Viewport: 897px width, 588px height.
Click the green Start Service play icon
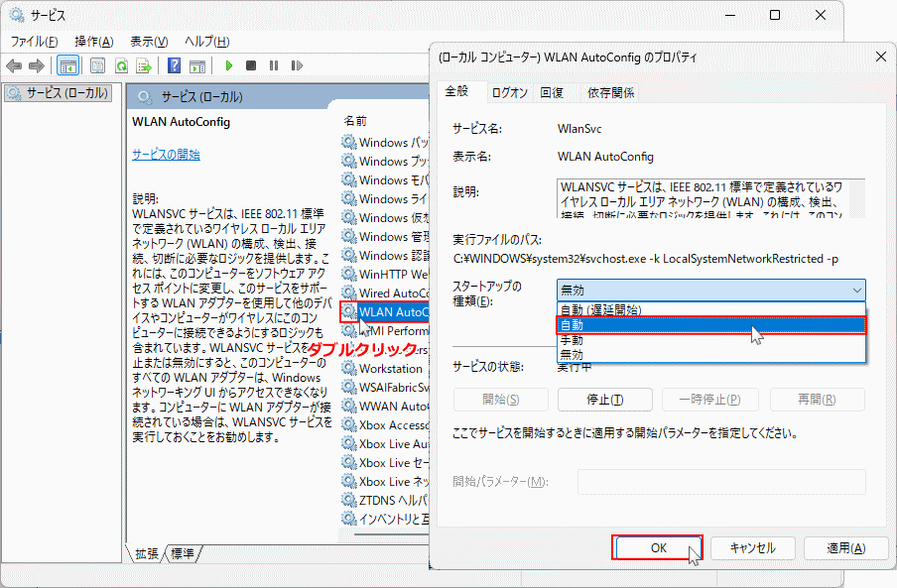229,65
